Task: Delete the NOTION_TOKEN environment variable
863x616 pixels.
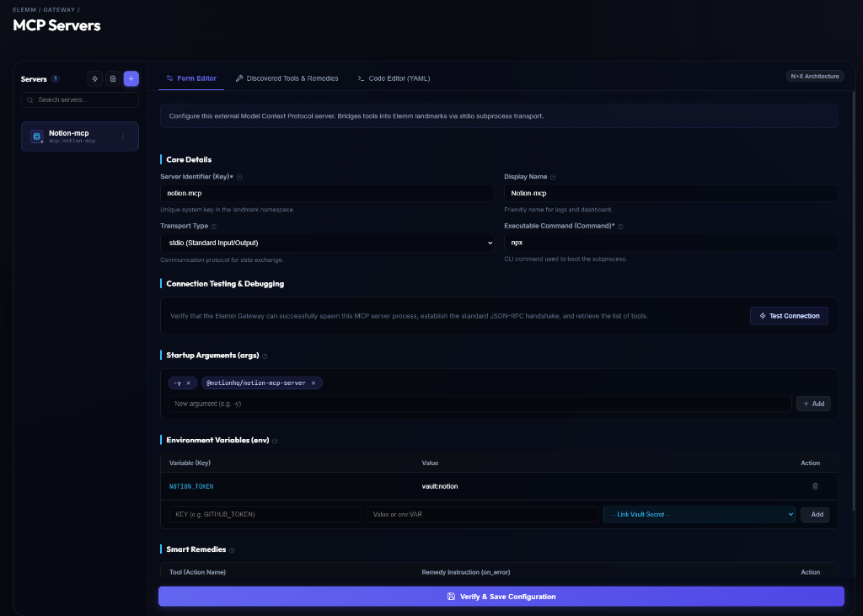Action: 815,486
